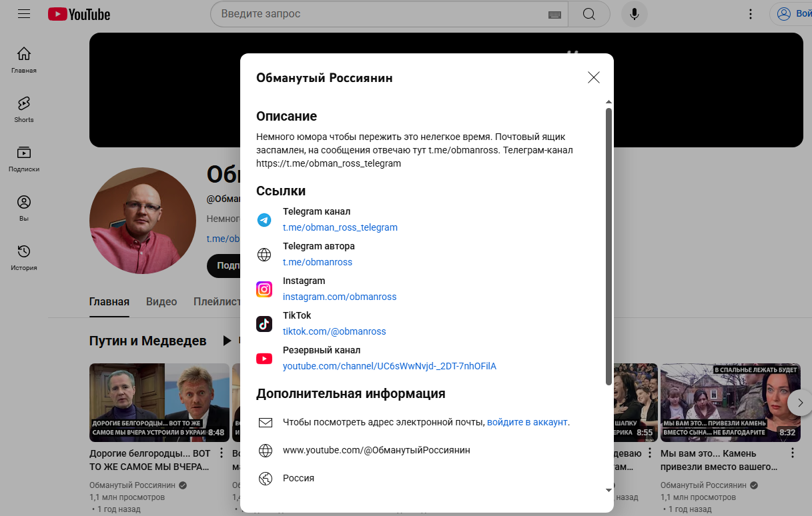The image size is (812, 516).
Task: Open the t.me/obman_ross_telegram link
Action: 340,227
